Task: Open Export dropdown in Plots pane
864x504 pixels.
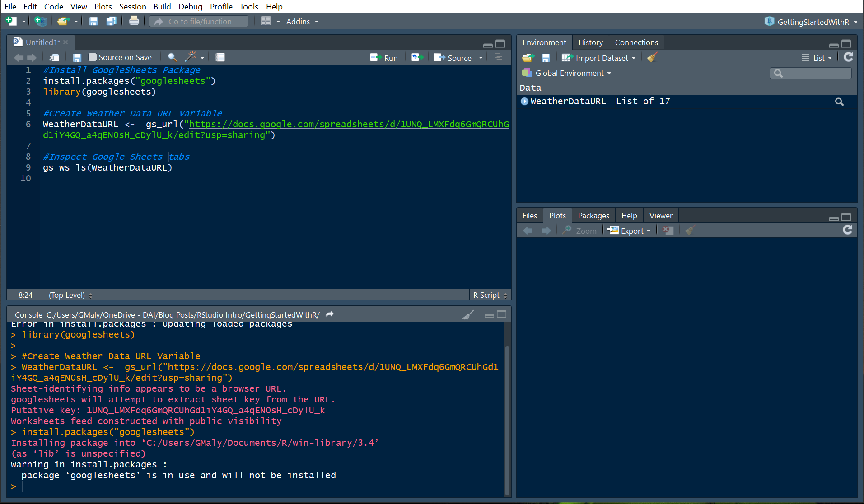Action: click(x=629, y=231)
